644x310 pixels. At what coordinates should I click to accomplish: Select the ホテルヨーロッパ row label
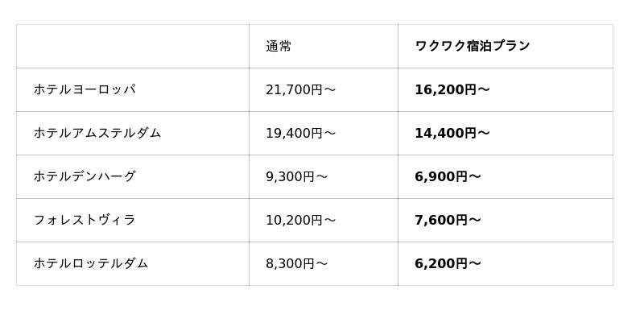(x=85, y=89)
